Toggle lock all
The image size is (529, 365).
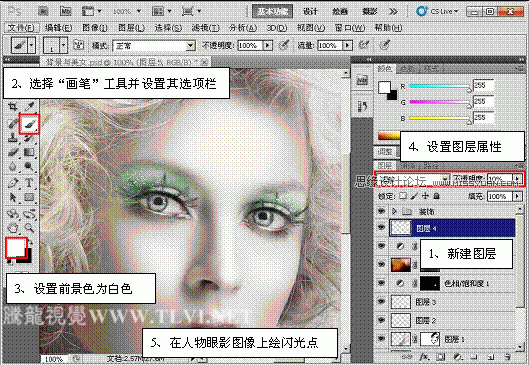pyautogui.click(x=436, y=196)
